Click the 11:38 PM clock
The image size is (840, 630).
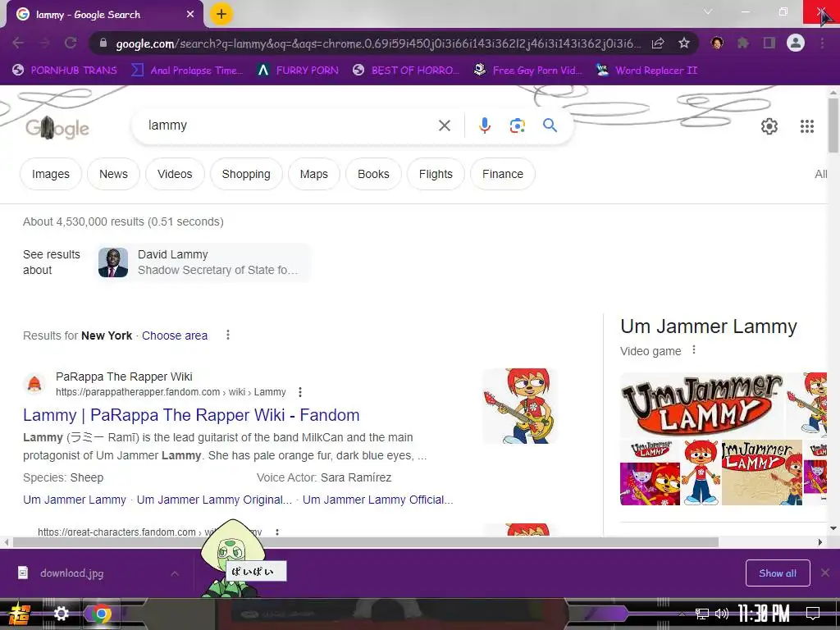click(x=764, y=614)
